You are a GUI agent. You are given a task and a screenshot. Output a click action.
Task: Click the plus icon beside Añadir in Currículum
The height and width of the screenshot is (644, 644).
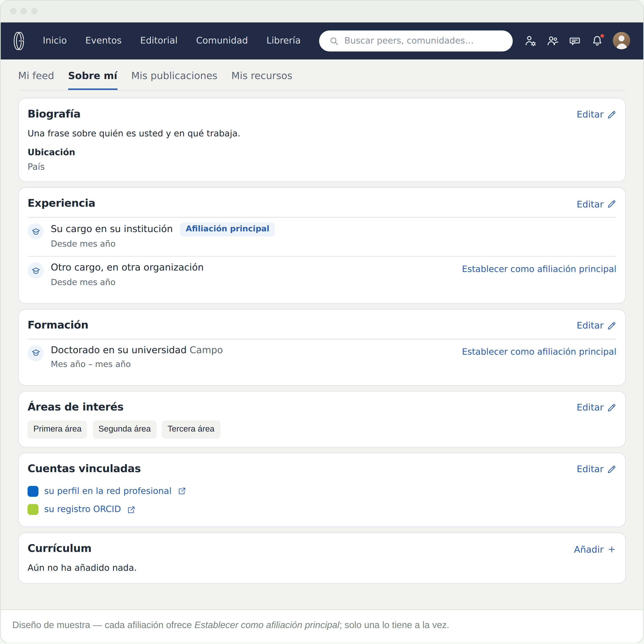tap(612, 549)
